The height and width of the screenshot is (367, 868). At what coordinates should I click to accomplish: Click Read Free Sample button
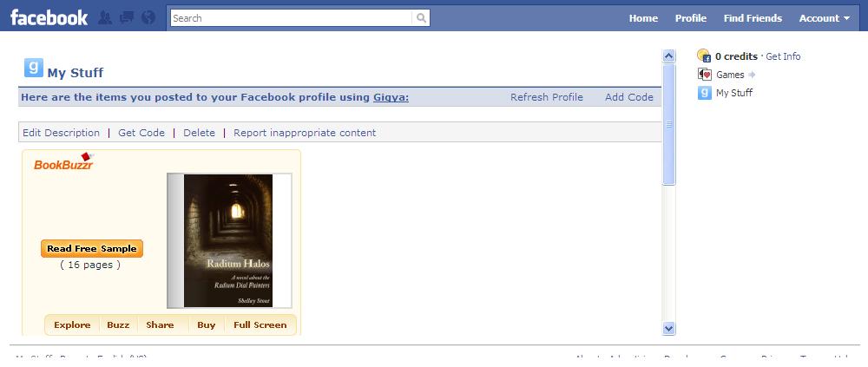pos(92,248)
